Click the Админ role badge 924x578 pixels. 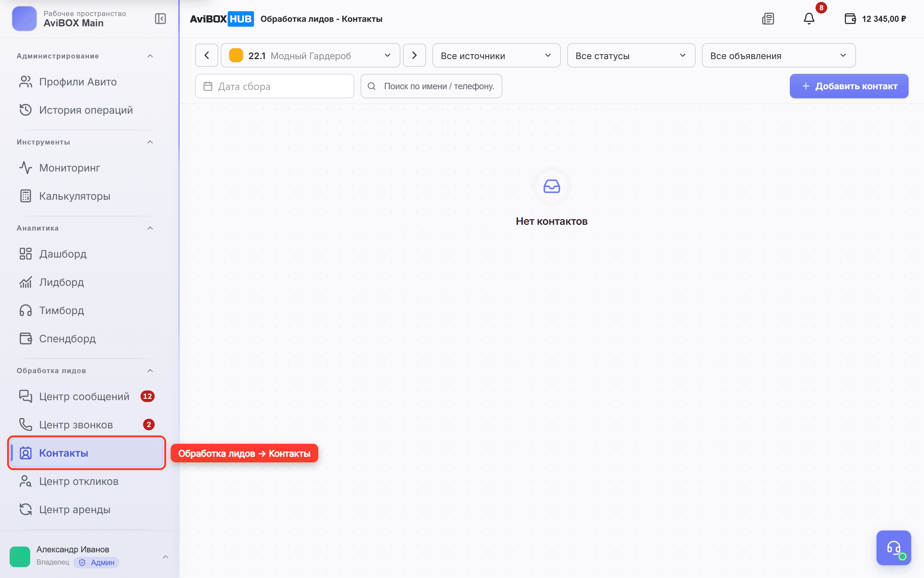[x=97, y=562]
